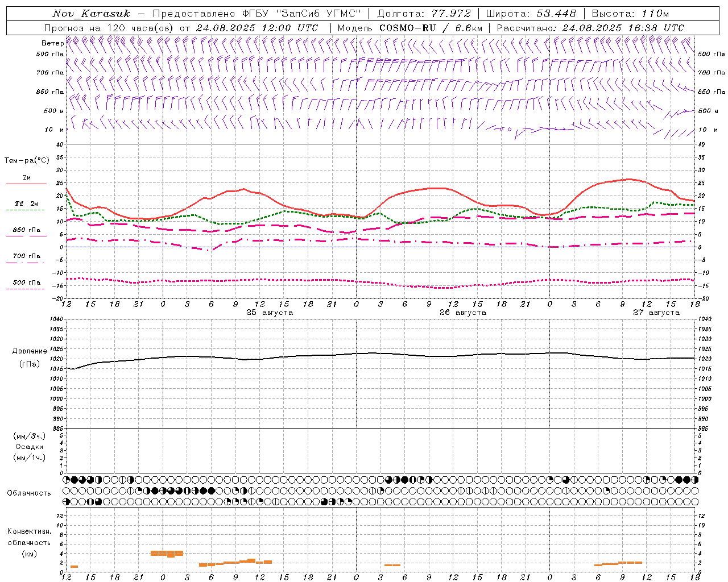Click the Td 2м legend entry
Screen dimensions: 728x582
(26, 203)
